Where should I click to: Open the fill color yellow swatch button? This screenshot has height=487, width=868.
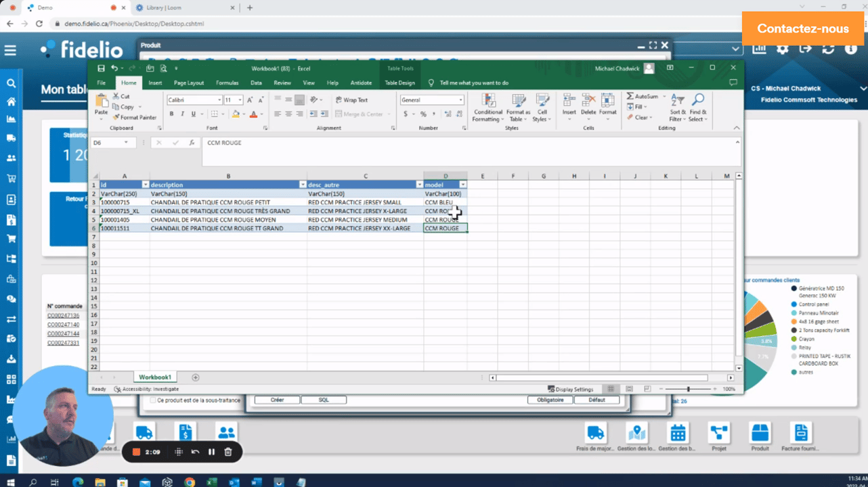[235, 114]
